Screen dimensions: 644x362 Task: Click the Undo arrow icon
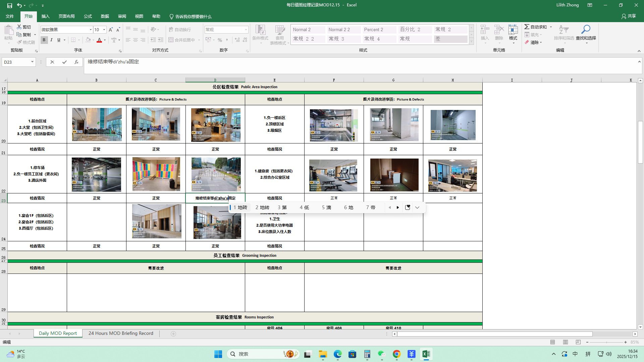point(19,5)
